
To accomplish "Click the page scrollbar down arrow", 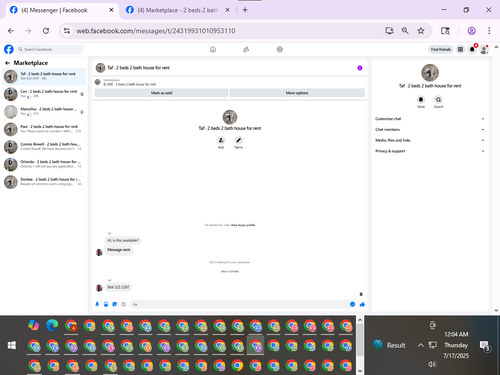I will click(x=496, y=310).
